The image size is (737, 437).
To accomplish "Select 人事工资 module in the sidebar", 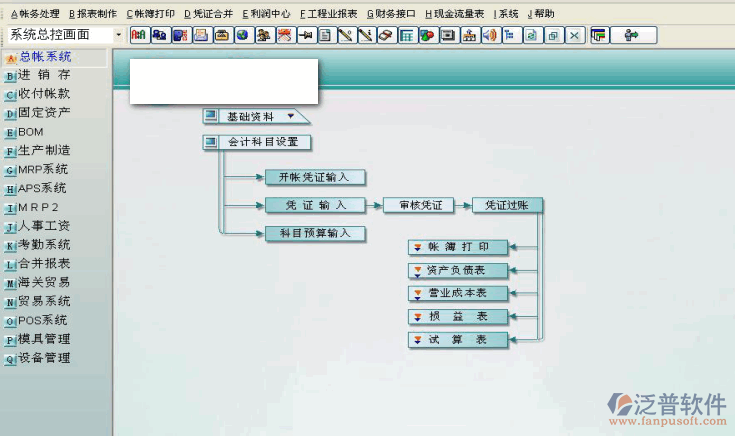I will 44,226.
